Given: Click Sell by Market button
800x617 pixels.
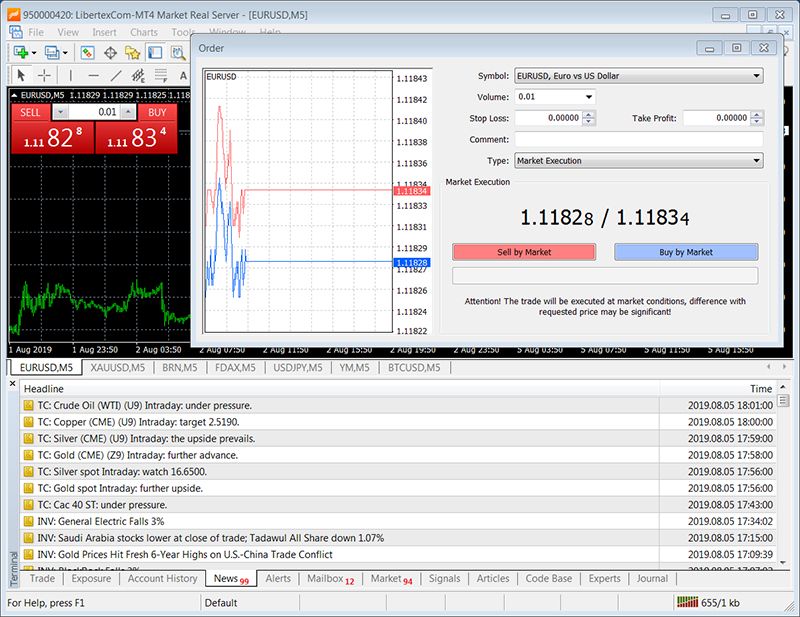Looking at the screenshot, I should click(524, 252).
